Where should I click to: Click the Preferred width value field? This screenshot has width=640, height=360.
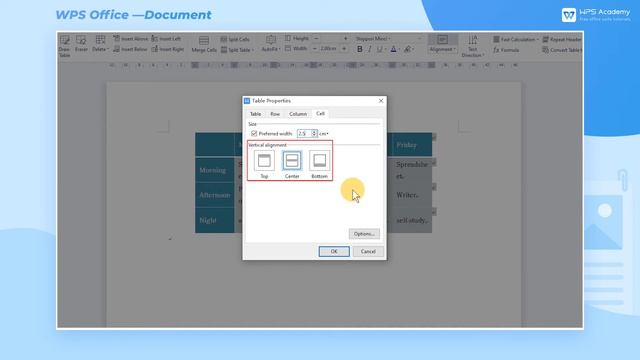(304, 133)
